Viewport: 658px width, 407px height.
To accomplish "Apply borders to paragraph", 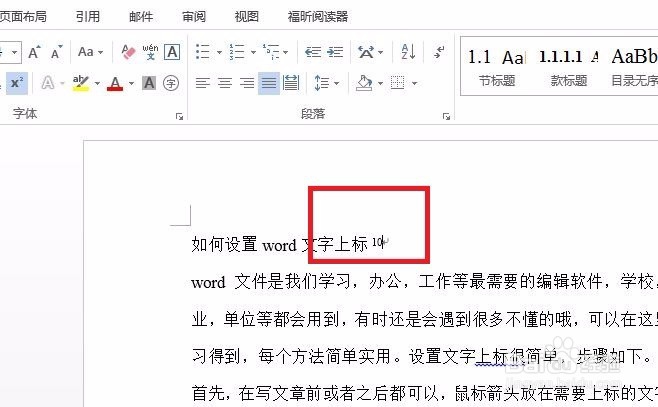I will coord(397,83).
